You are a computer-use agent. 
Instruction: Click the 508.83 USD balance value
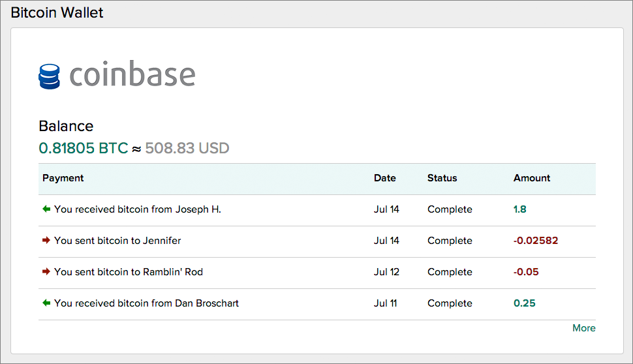pos(187,148)
